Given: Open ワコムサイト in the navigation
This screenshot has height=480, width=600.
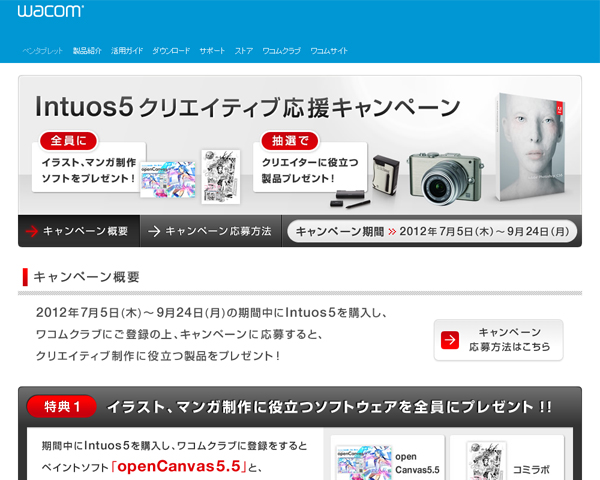Looking at the screenshot, I should [329, 50].
